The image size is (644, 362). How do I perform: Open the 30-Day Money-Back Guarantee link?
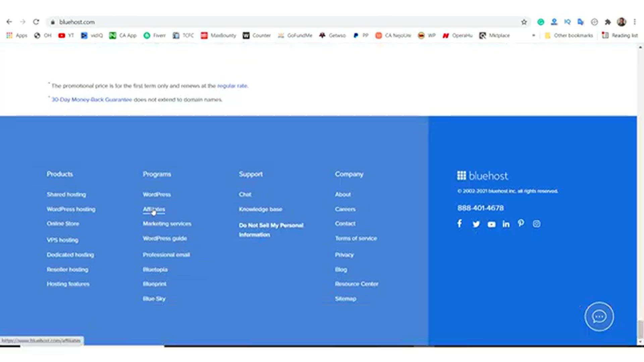point(92,100)
